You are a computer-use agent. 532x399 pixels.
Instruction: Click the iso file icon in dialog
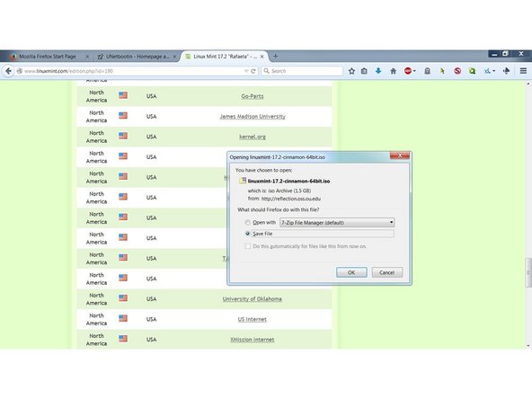coord(243,181)
